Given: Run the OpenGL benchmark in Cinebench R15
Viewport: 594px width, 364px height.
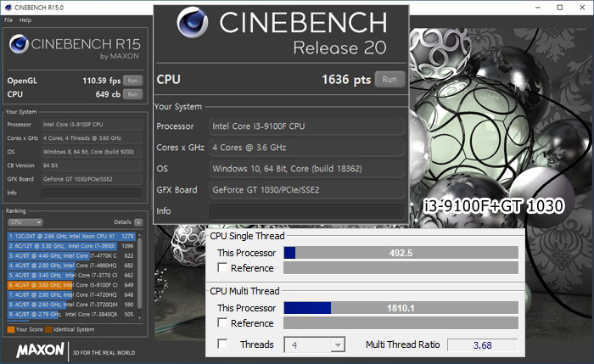Looking at the screenshot, I should pos(132,81).
